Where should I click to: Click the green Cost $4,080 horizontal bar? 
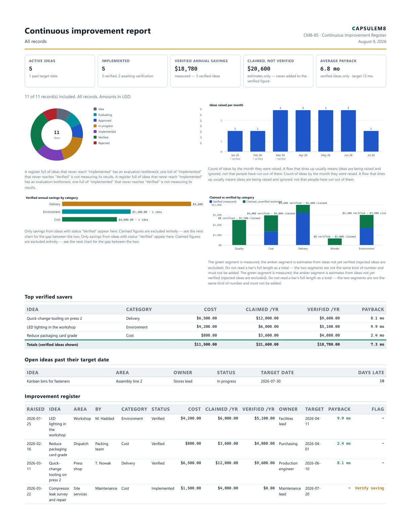[x=90, y=219]
